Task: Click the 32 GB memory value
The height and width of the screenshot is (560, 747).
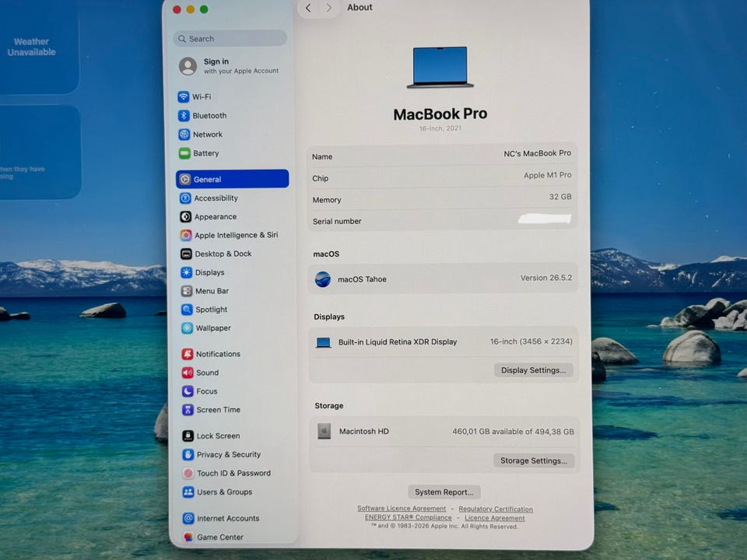Action: [560, 197]
